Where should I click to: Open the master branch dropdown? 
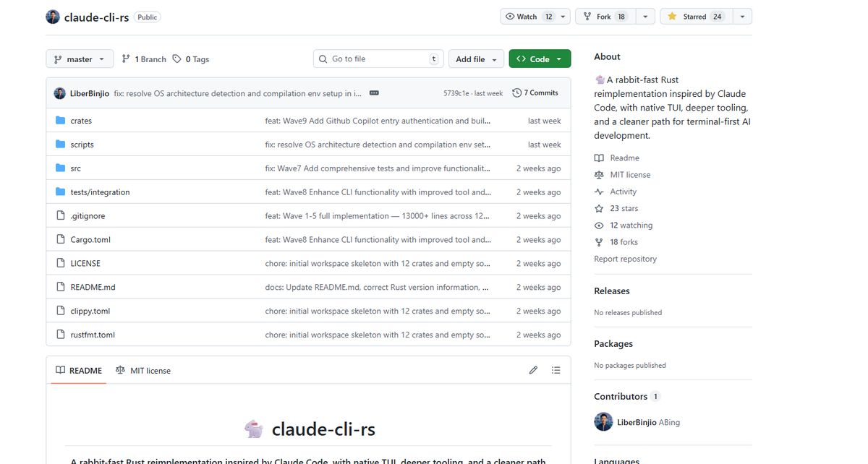pyautogui.click(x=80, y=59)
